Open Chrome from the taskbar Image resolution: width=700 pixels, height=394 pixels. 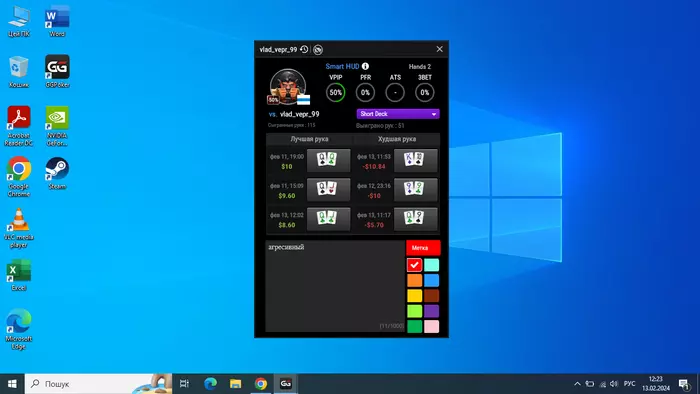261,384
